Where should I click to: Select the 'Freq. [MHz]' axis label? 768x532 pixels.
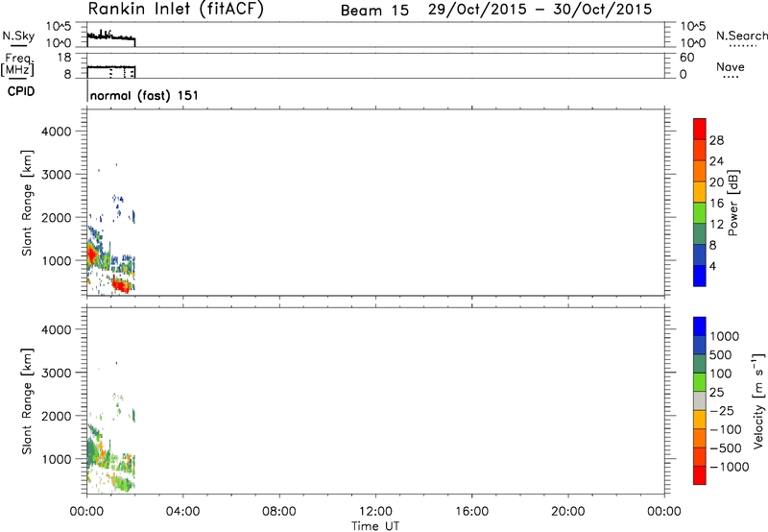pos(17,64)
